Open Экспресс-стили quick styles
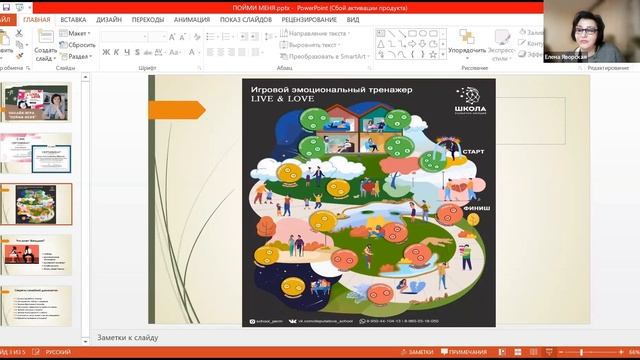The image size is (640, 360). coord(502,45)
